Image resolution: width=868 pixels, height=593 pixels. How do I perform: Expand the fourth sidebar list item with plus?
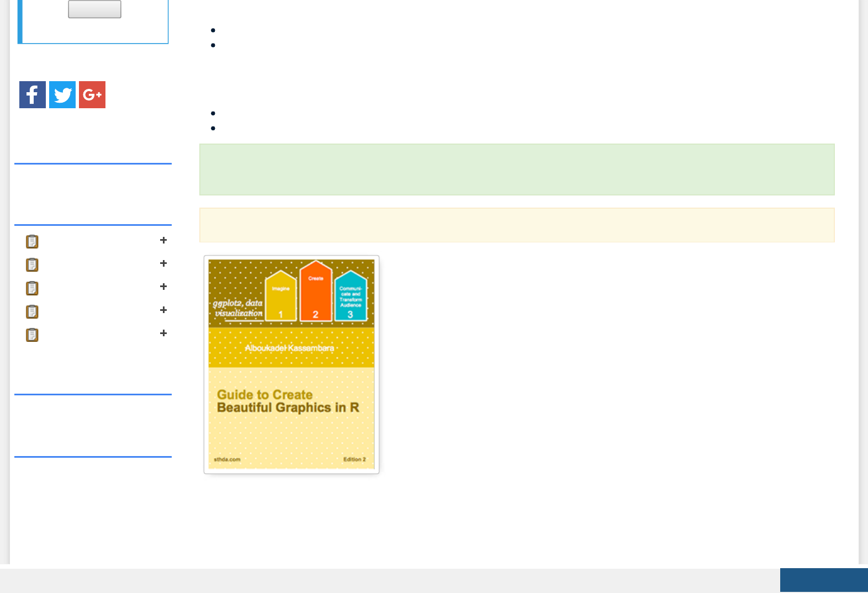[163, 310]
